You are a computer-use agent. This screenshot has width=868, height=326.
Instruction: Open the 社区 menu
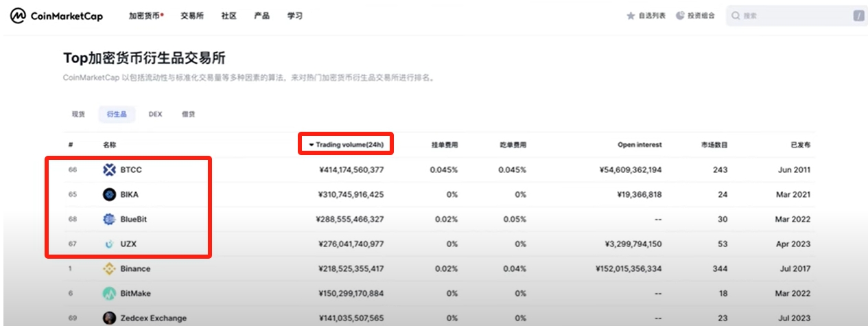[229, 16]
